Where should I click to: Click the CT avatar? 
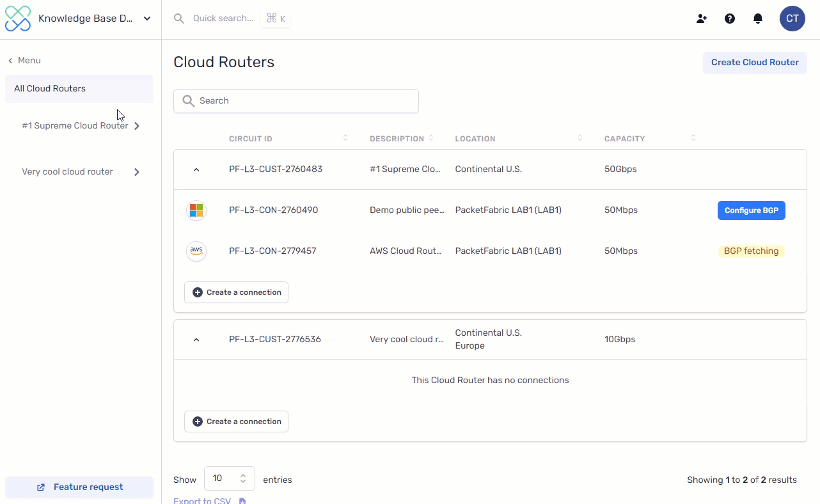[x=792, y=19]
